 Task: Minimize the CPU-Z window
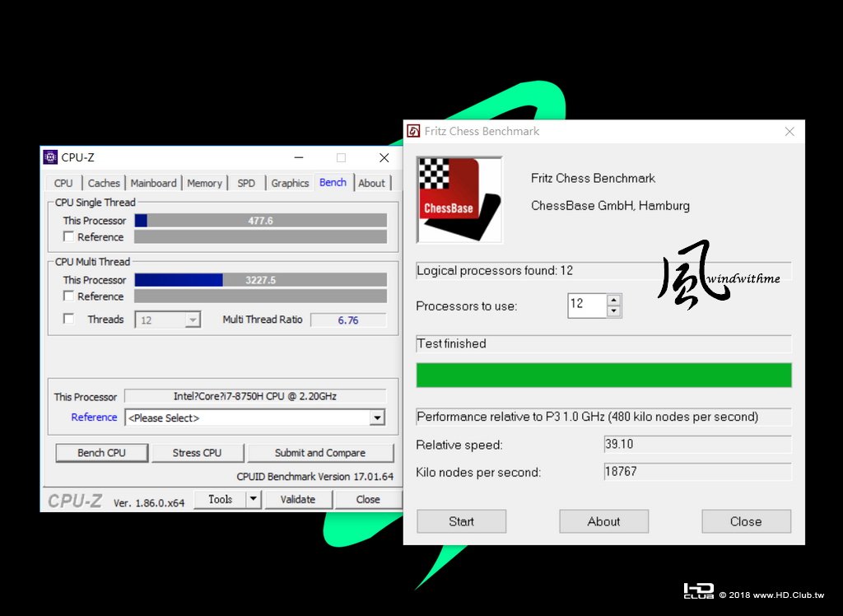point(299,157)
